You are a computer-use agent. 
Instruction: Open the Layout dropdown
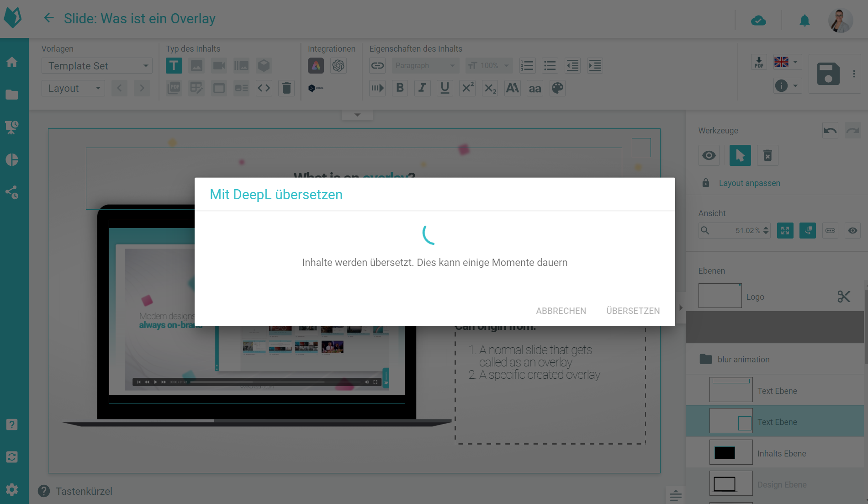(x=73, y=88)
